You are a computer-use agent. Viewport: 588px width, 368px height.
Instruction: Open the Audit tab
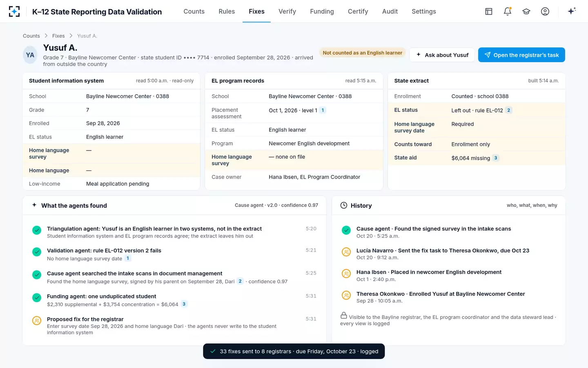[390, 11]
